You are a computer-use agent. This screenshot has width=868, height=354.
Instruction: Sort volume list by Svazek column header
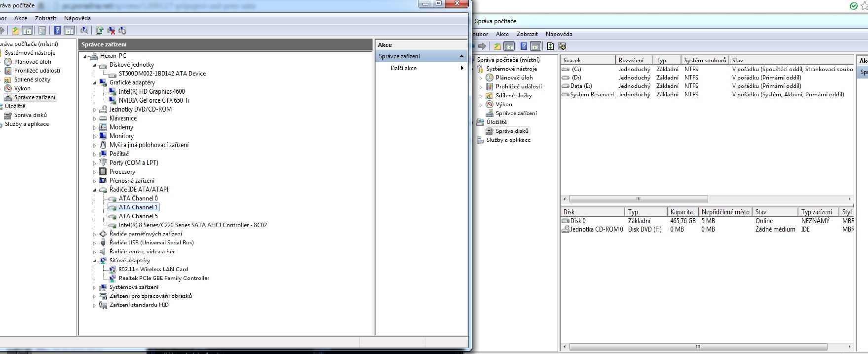[588, 60]
